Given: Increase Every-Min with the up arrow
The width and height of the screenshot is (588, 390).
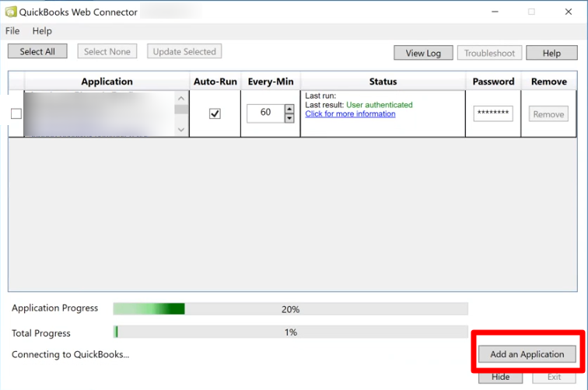Looking at the screenshot, I should [289, 109].
